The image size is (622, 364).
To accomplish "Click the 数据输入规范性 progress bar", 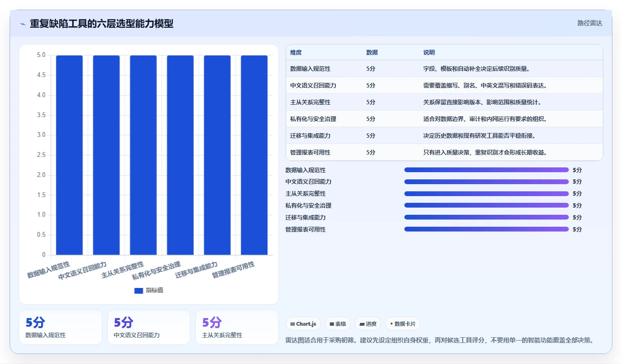I will (487, 170).
